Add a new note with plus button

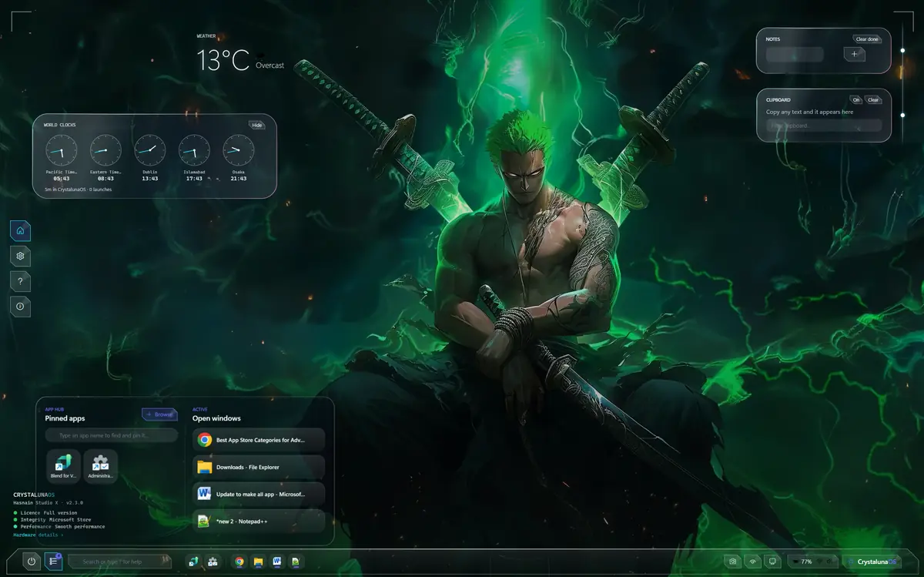(855, 54)
